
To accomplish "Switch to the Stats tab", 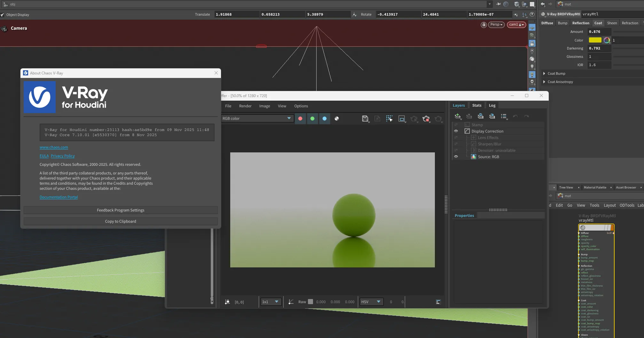I will point(476,105).
